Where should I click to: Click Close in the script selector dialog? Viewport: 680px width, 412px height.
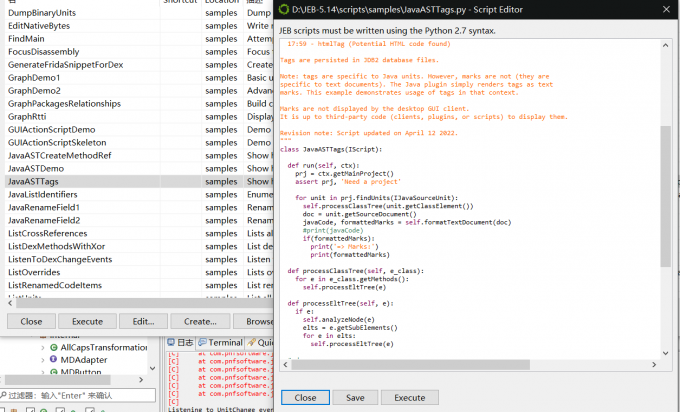tap(31, 321)
